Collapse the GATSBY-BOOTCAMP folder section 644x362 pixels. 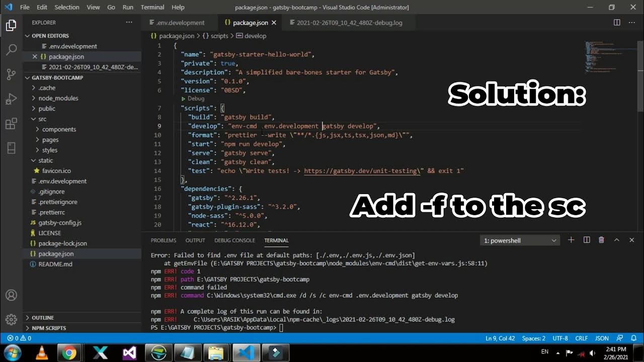pos(82,77)
